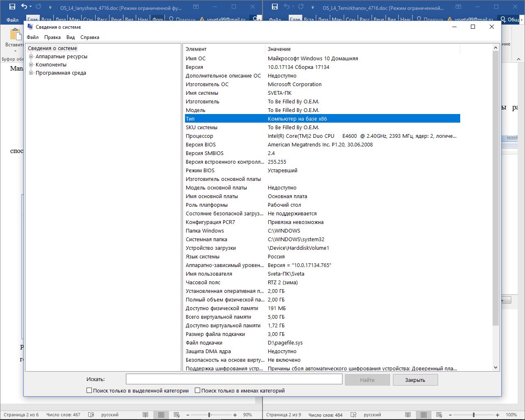The width and height of the screenshot is (525, 420).
Task: Select the Процессор row
Action: coord(322,136)
